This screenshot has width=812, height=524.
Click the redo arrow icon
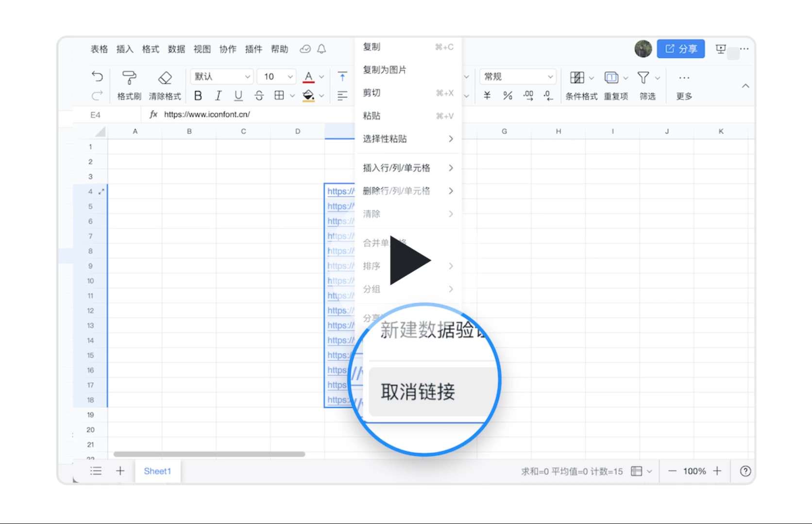pyautogui.click(x=97, y=96)
